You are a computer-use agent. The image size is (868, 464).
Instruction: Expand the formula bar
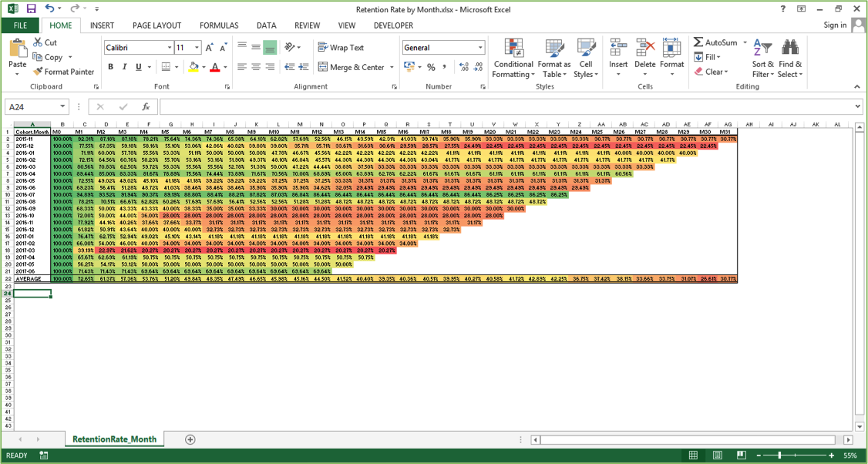857,106
